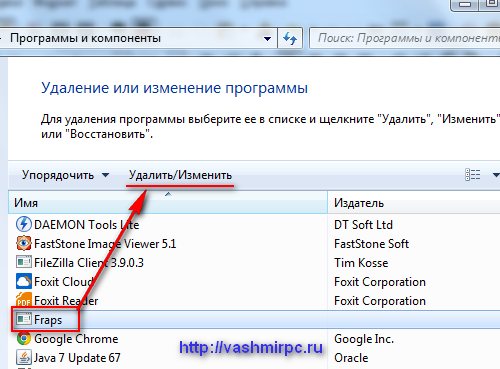The height and width of the screenshot is (369, 500).
Task: Sort the list by the Издатель column
Action: tap(414, 203)
